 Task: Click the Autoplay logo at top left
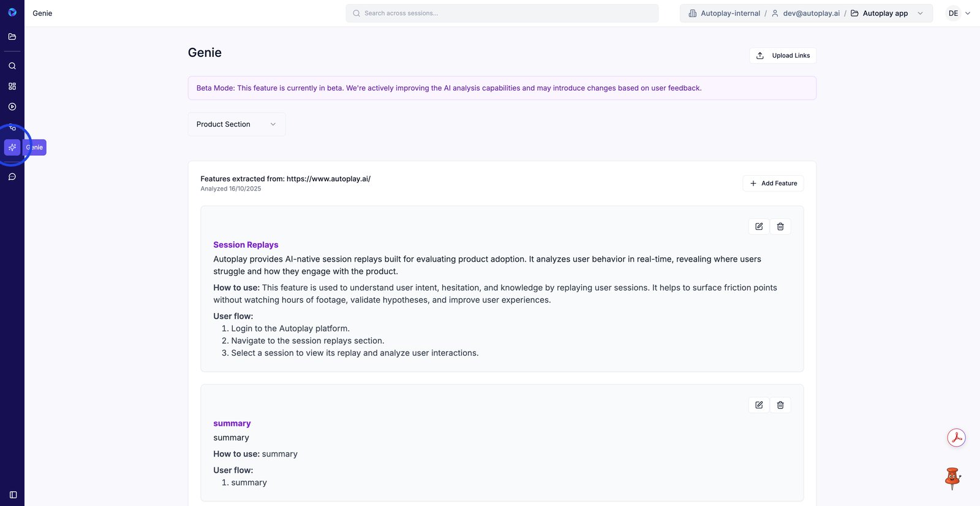(12, 12)
